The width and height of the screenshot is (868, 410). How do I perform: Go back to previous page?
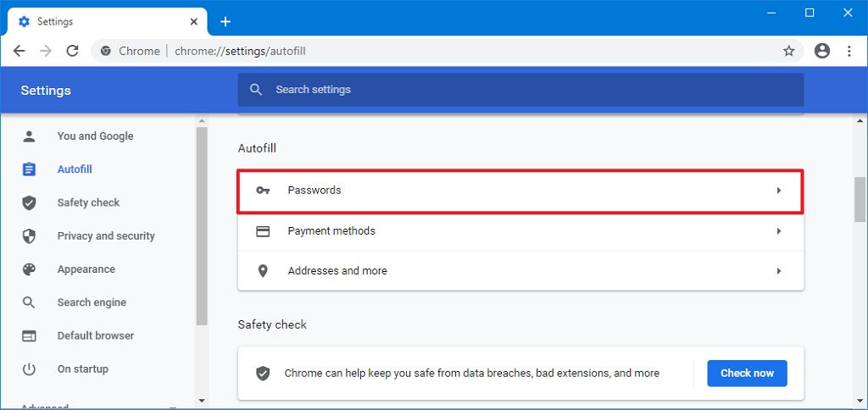(19, 51)
